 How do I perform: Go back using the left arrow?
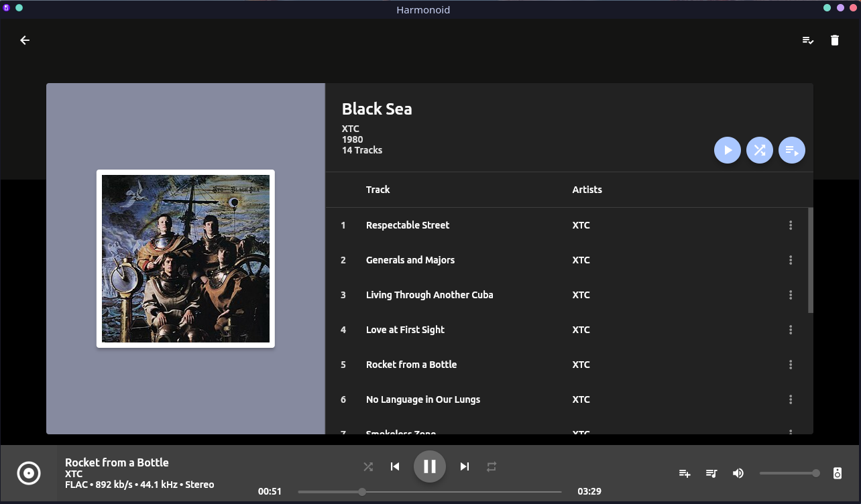[x=25, y=40]
